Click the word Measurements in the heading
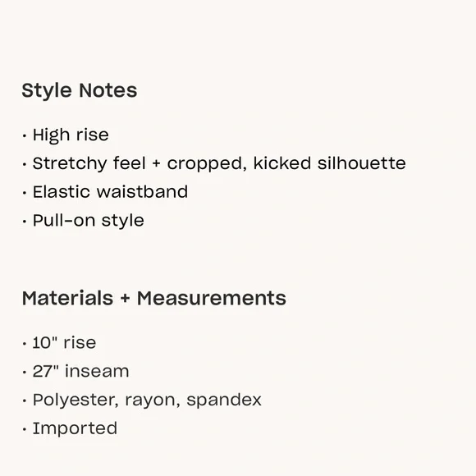 tap(212, 298)
